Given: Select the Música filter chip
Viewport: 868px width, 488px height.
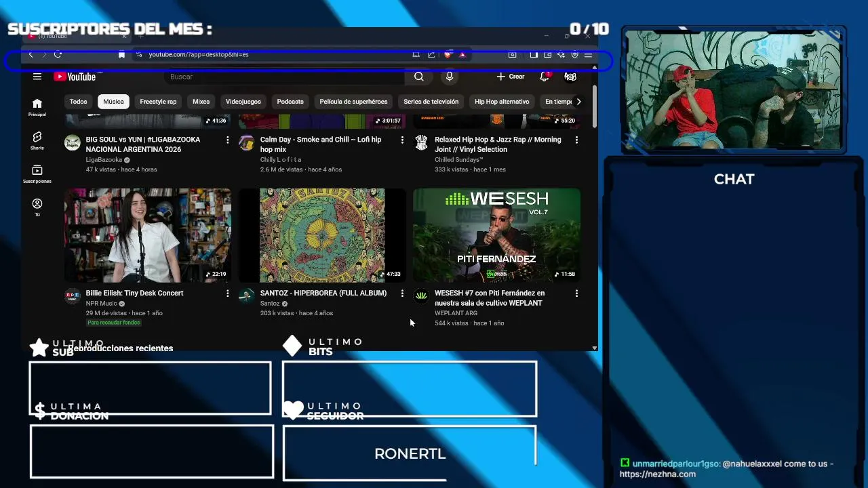Looking at the screenshot, I should (x=113, y=102).
